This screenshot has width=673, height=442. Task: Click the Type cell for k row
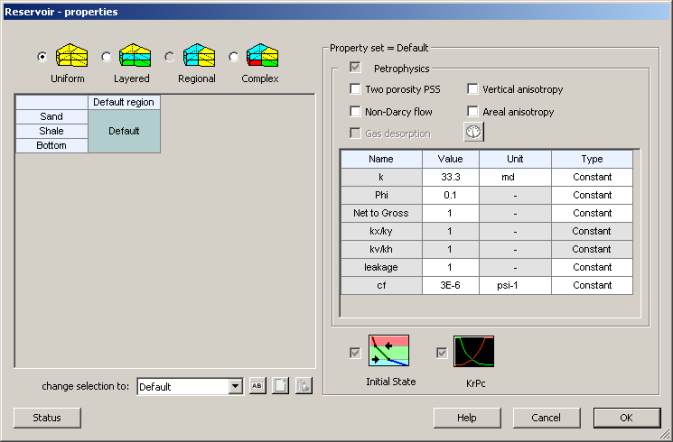coord(592,177)
